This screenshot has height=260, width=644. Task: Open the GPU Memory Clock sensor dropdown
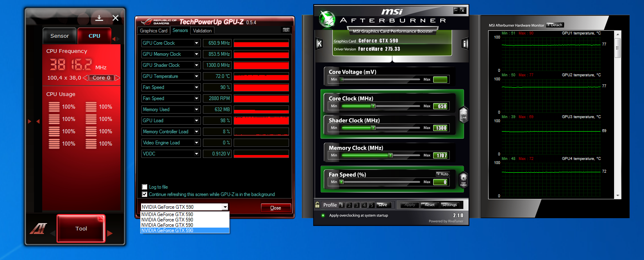197,54
